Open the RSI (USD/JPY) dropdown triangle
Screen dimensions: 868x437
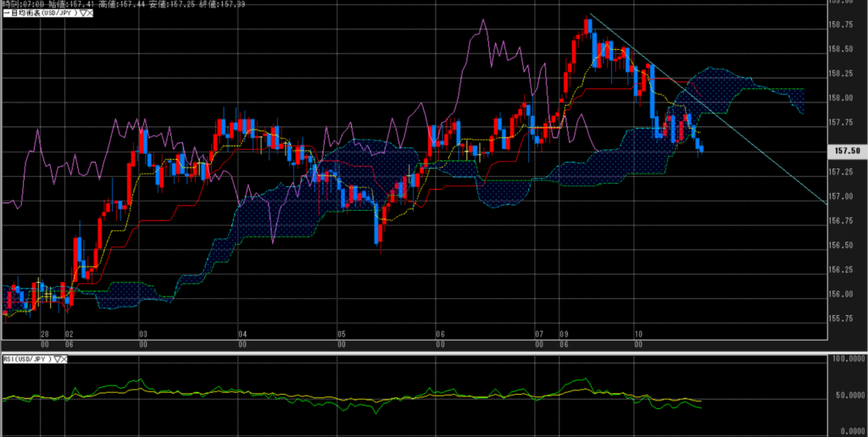coord(58,359)
